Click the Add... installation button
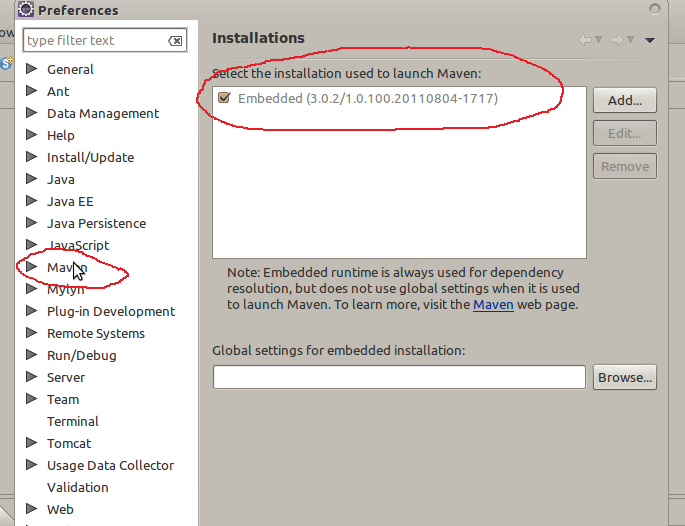685x526 pixels. (x=625, y=100)
